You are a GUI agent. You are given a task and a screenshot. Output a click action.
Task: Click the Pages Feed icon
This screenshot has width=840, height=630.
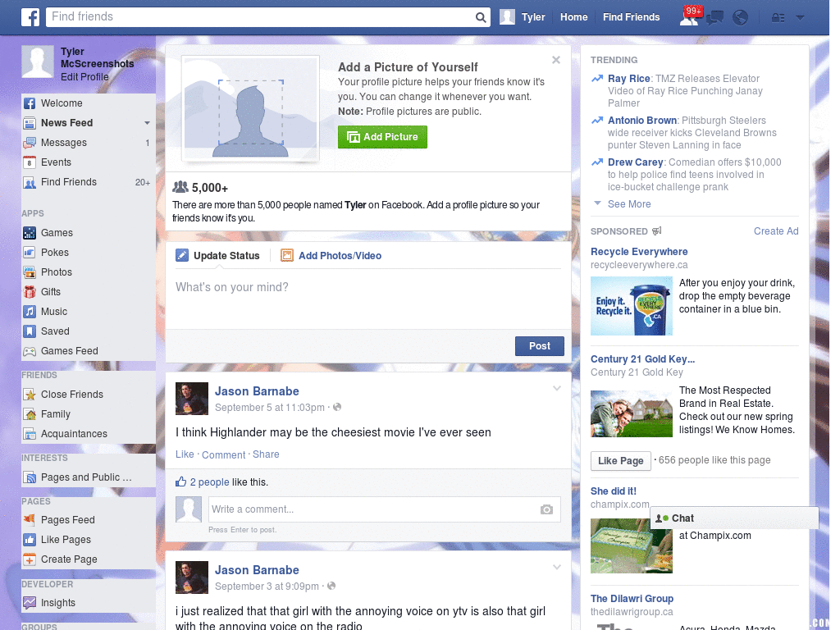coord(30,519)
